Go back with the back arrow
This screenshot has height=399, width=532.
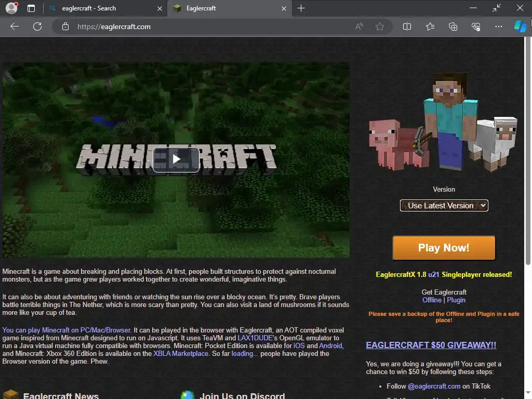15,26
